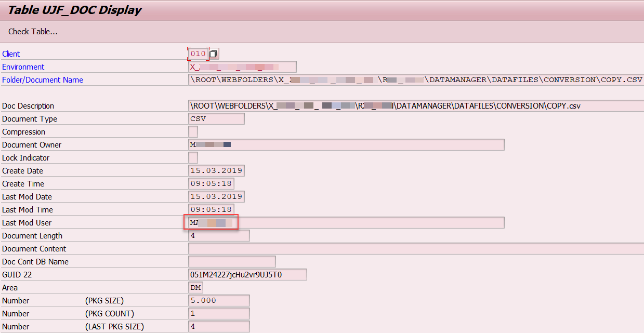Click the Folder/Document Name label
The width and height of the screenshot is (644, 333).
click(43, 80)
